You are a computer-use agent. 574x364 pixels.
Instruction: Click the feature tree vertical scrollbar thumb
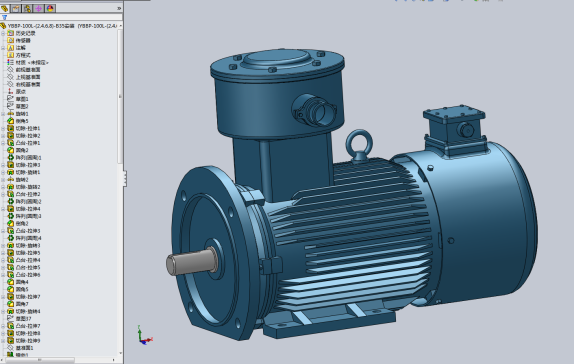(120, 96)
